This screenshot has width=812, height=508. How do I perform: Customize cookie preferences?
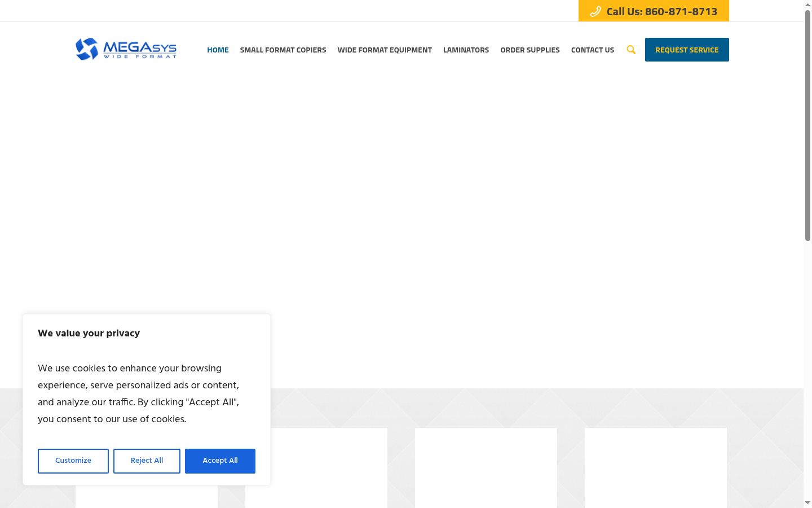point(73,461)
